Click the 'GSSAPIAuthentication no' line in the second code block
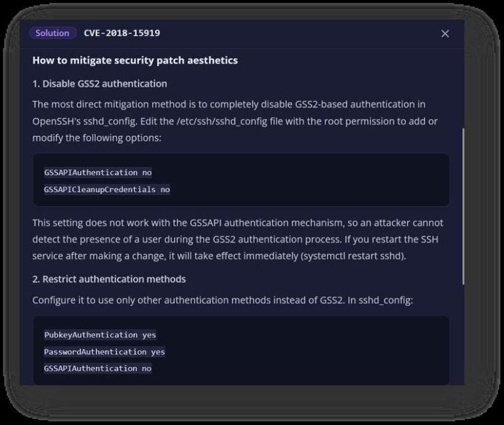The image size is (504, 425). (x=98, y=368)
